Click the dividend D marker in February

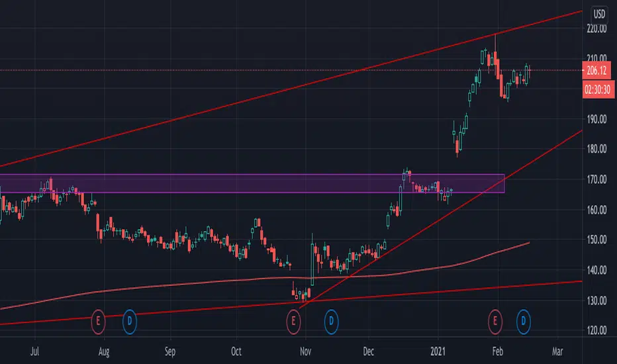point(524,322)
